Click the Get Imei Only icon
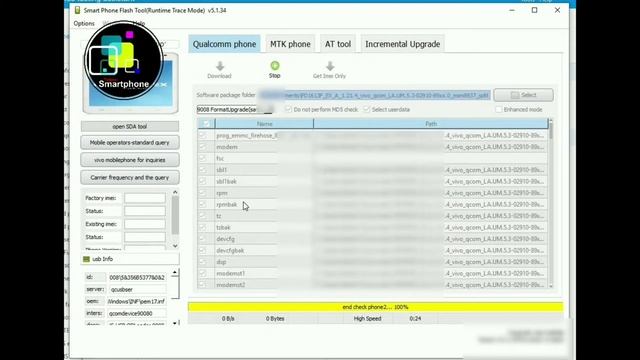This screenshot has width=640, height=360. 330,66
